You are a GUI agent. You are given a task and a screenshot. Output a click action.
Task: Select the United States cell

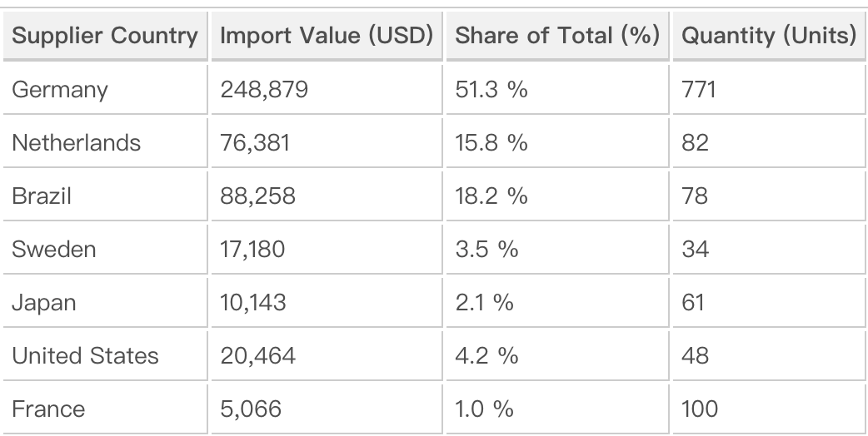tap(85, 355)
